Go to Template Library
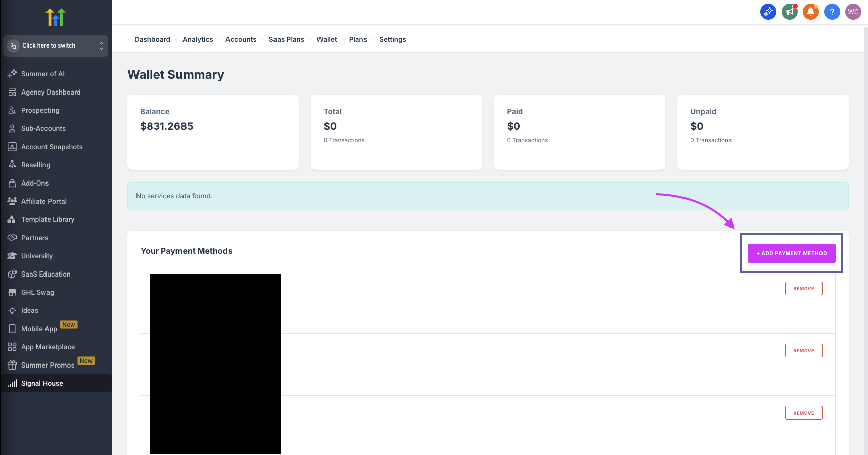 48,219
